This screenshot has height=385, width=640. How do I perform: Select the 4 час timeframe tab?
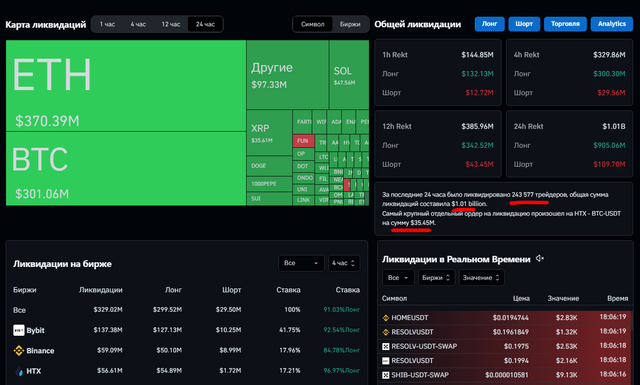point(138,24)
